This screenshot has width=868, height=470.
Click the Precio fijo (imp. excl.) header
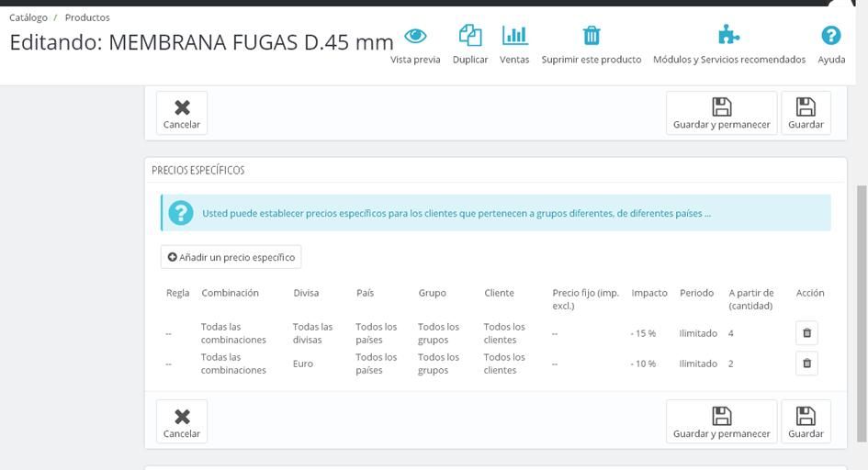tap(586, 299)
